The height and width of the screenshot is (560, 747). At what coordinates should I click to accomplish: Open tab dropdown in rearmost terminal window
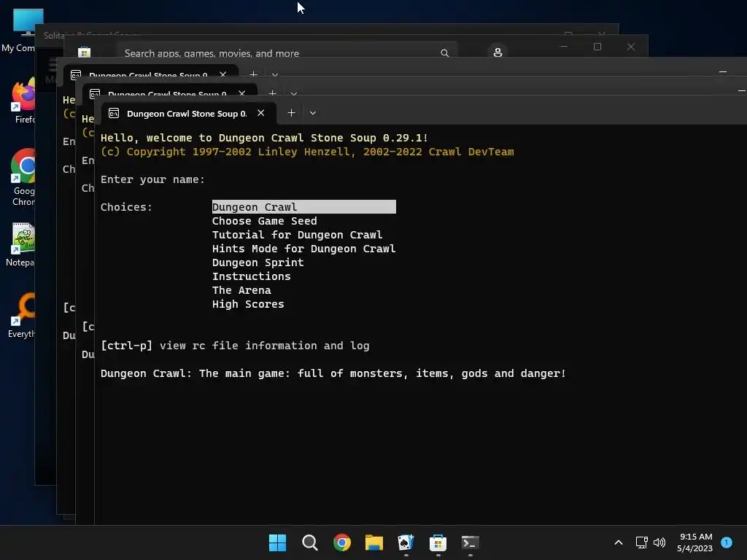pos(275,75)
